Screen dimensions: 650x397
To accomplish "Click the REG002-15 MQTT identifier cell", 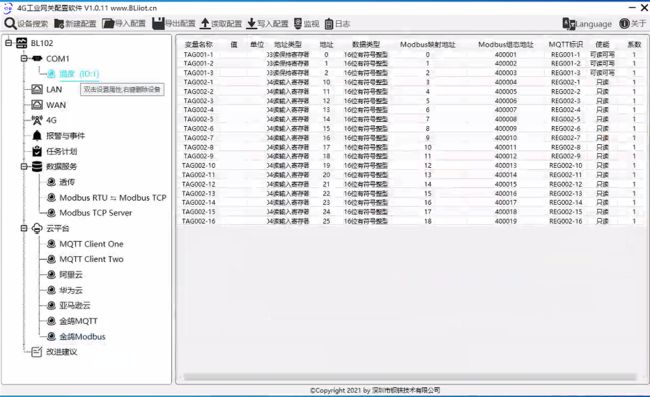I will coord(566,212).
